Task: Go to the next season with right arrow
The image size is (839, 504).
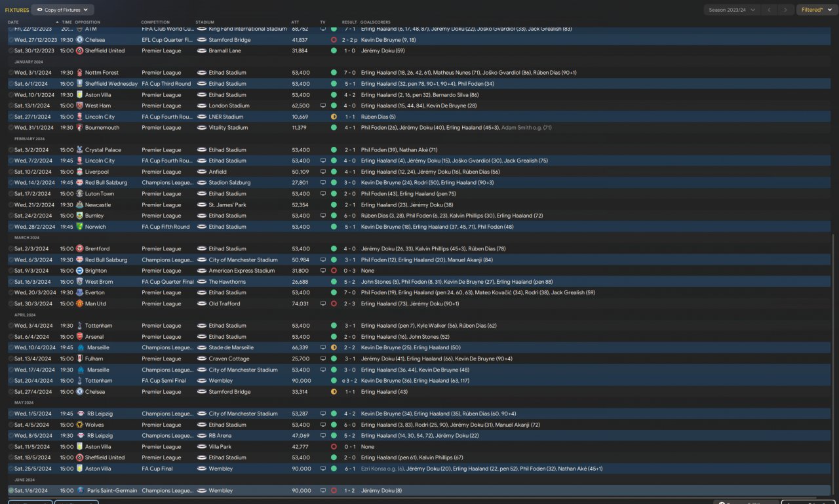Action: tap(787, 10)
